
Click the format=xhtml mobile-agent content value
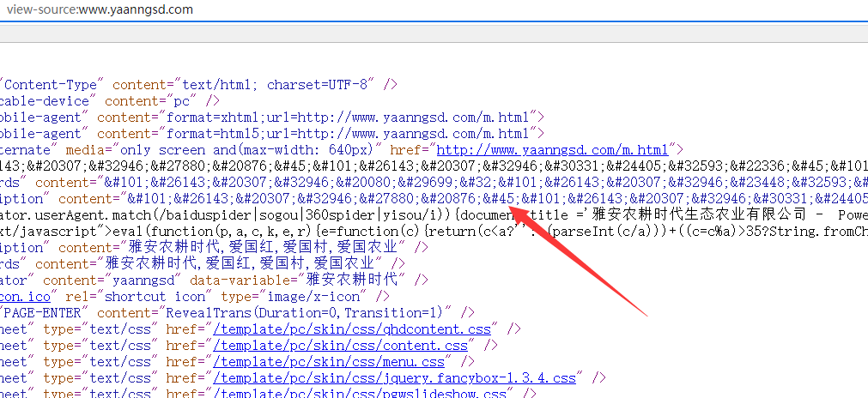coord(315,117)
